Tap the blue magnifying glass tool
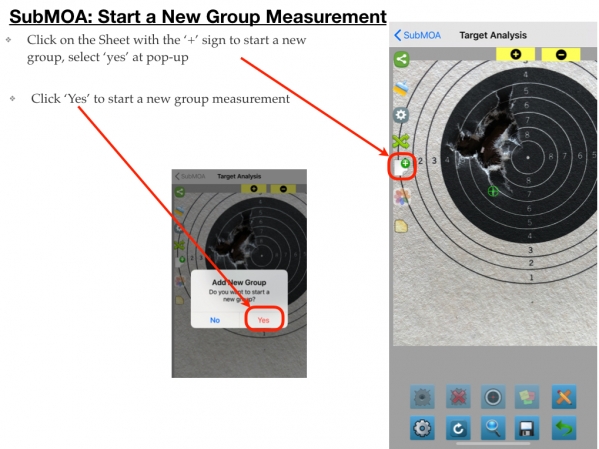The image size is (599, 449). (x=493, y=428)
